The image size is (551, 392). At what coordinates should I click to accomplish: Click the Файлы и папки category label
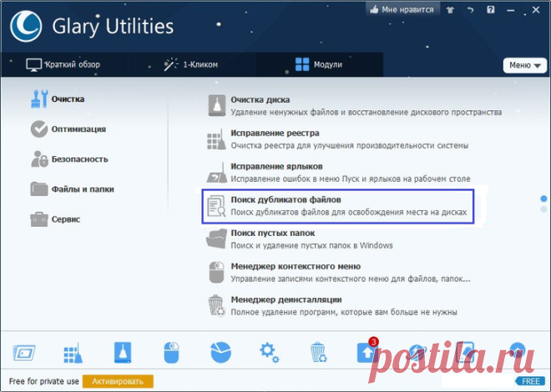tap(83, 189)
